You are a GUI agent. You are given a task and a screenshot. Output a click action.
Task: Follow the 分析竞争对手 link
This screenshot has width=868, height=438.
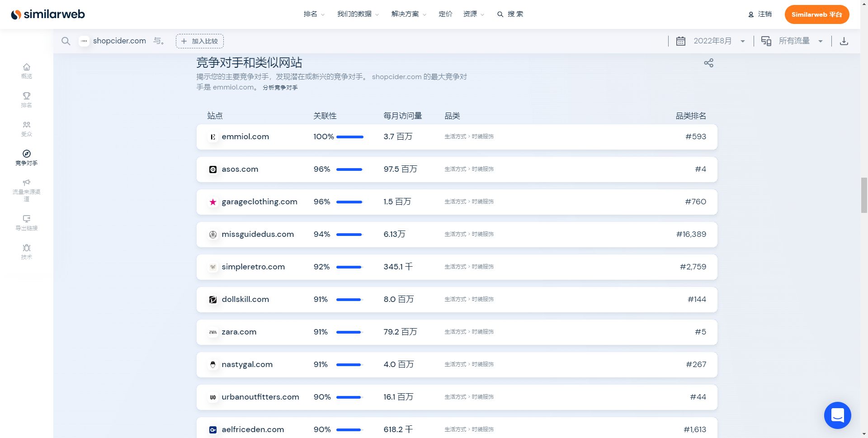(x=280, y=88)
